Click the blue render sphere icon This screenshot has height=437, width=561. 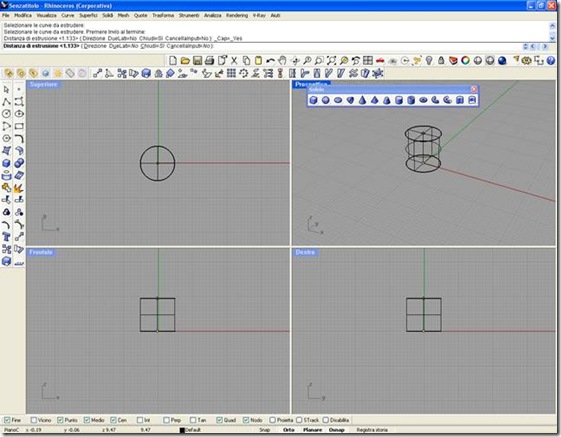[502, 60]
